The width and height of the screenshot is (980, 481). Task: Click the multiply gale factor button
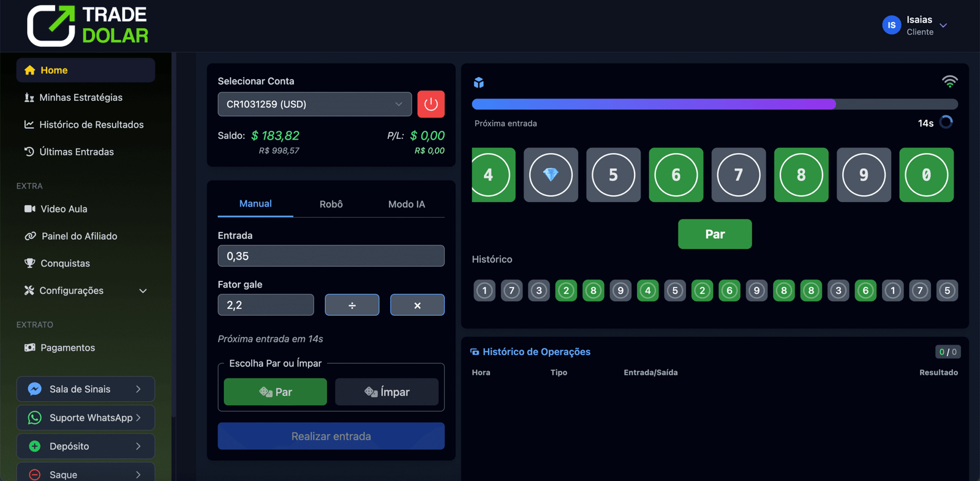pos(417,305)
